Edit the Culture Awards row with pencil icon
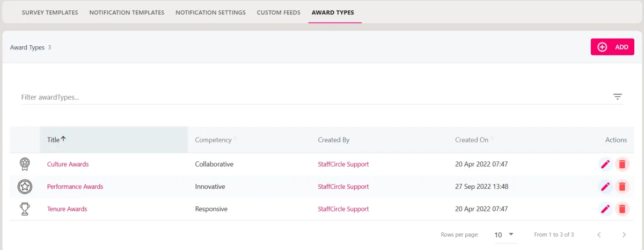 click(605, 164)
